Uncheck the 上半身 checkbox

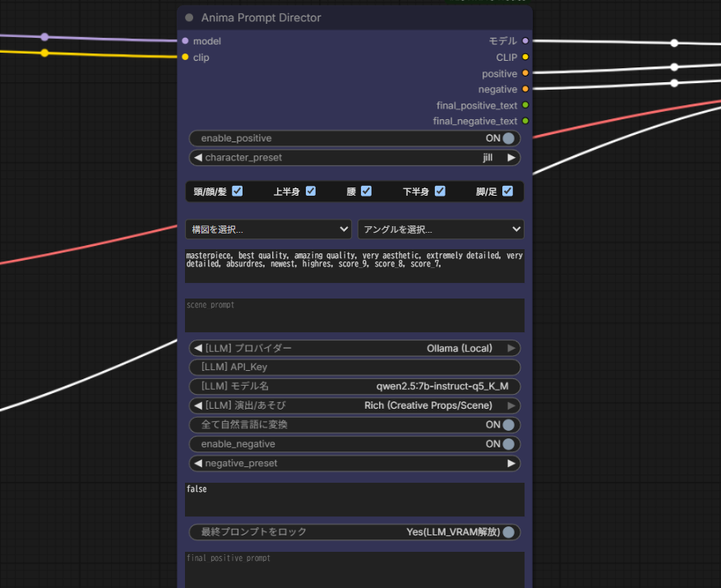point(311,191)
